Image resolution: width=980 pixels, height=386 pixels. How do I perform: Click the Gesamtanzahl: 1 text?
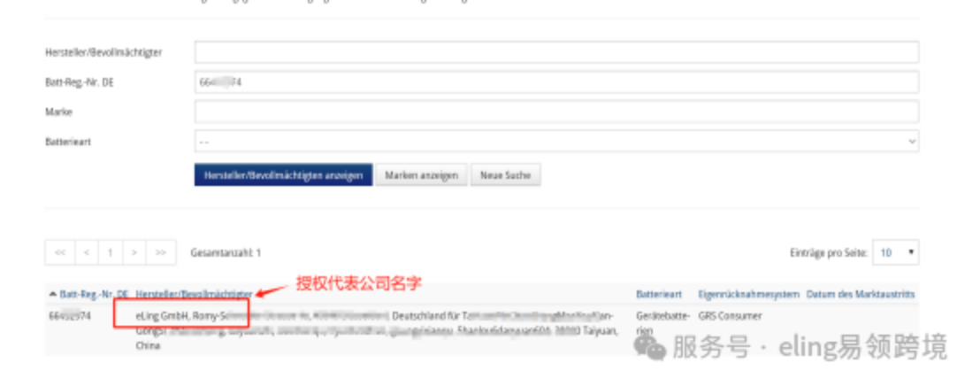[x=226, y=252]
